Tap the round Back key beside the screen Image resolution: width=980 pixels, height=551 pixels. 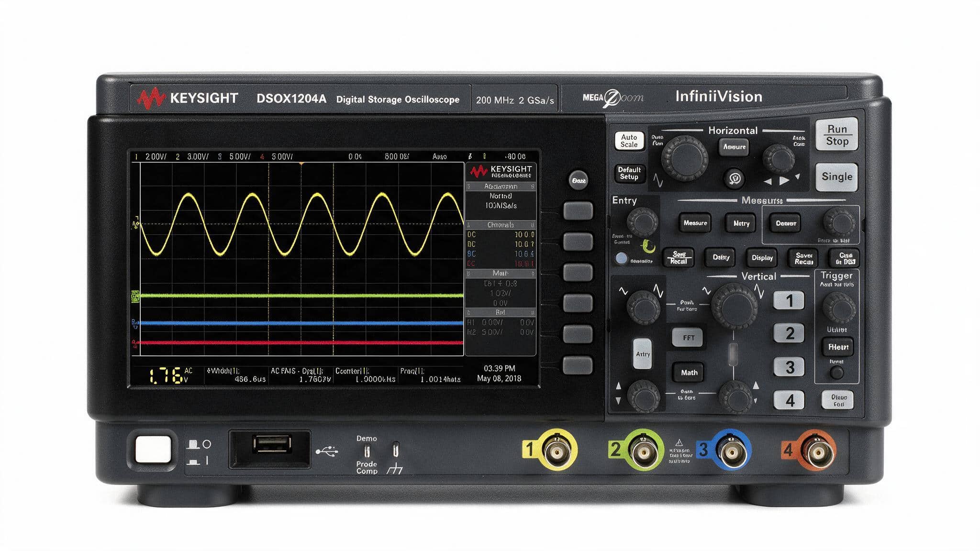tap(578, 180)
